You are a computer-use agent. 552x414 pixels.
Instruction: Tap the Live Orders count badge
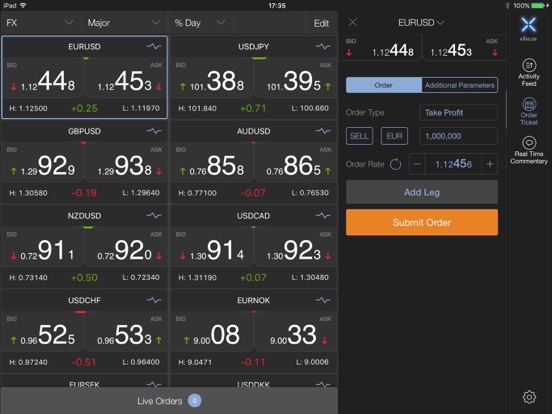[194, 401]
